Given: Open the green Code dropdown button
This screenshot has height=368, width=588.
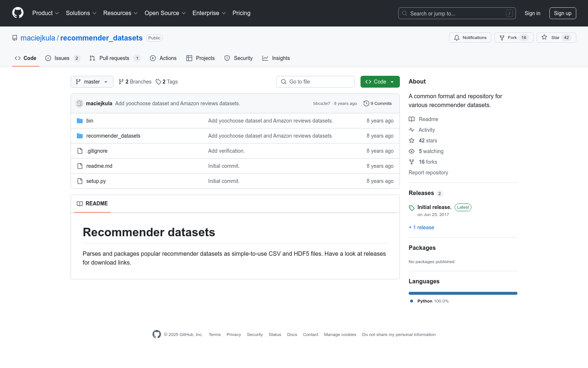Looking at the screenshot, I should pyautogui.click(x=380, y=82).
